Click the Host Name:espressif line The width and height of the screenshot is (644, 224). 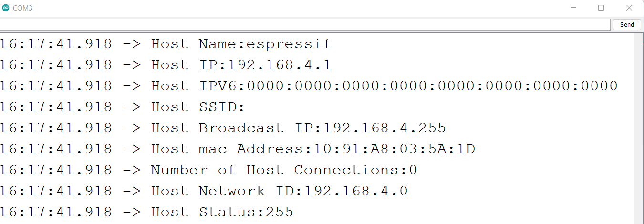(166, 44)
